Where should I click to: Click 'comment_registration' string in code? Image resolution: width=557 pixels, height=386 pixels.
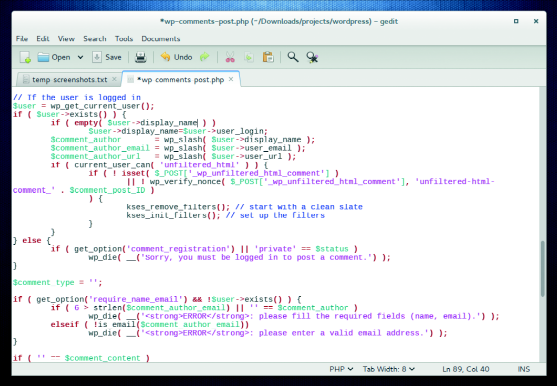click(x=179, y=249)
